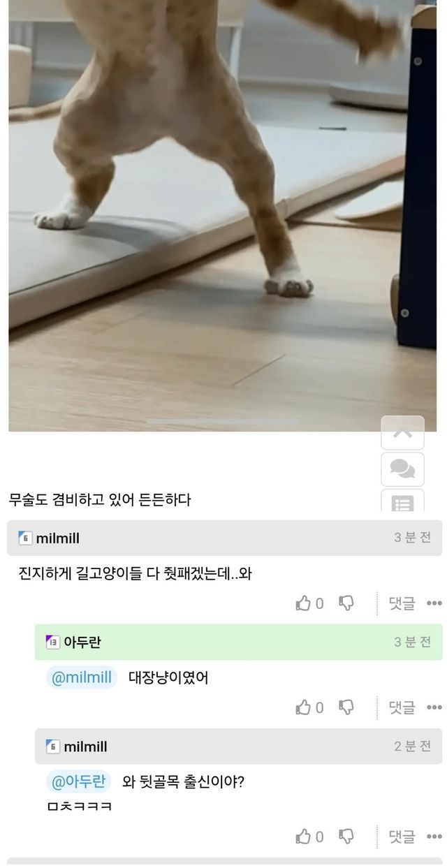Viewport: 447px width, 868px height.
Task: Dislike milmill's second reply with thumbs-down
Action: coord(346,836)
